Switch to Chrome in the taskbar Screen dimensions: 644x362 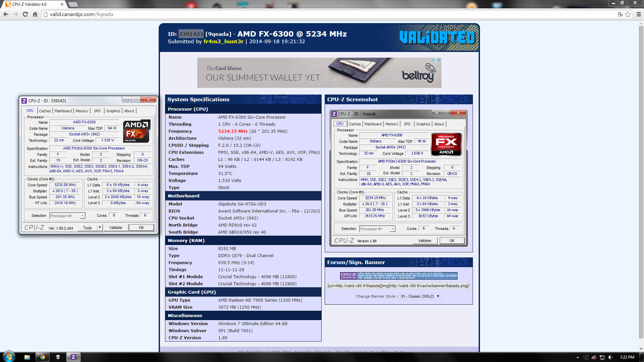tap(43, 357)
